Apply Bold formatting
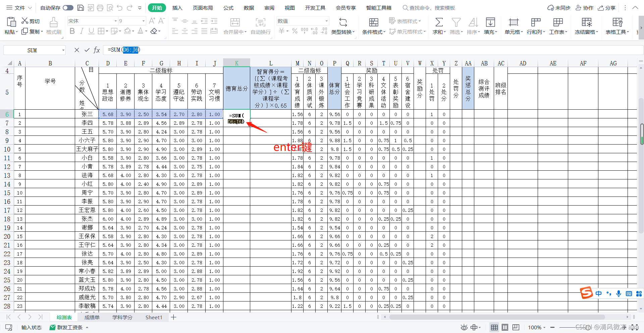Screen dimensions: 644x333 pyautogui.click(x=72, y=31)
